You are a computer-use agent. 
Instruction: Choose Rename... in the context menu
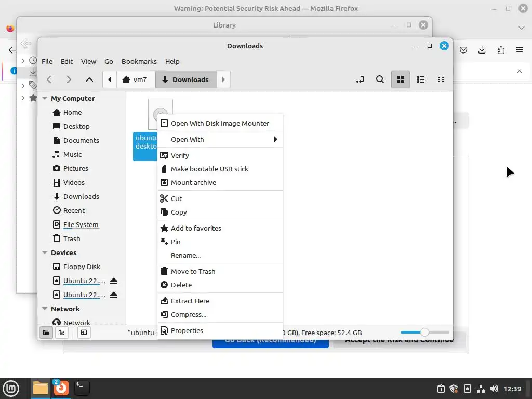[x=220, y=255]
